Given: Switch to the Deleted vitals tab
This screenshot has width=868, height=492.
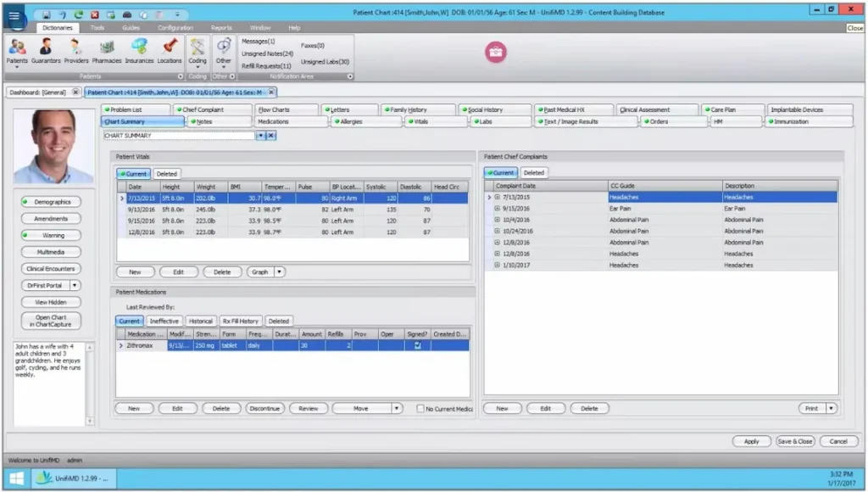Looking at the screenshot, I should point(166,173).
